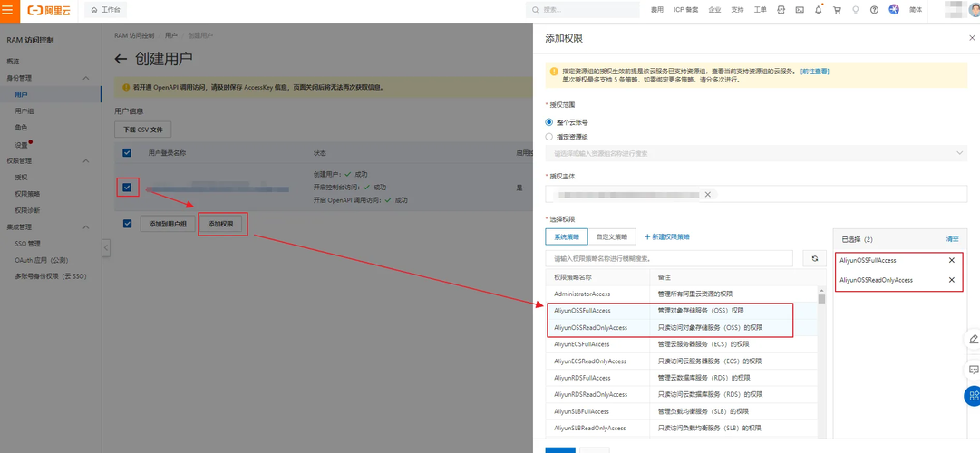Image resolution: width=980 pixels, height=453 pixels.
Task: Open the Cloud Shell terminal icon
Action: 800,10
